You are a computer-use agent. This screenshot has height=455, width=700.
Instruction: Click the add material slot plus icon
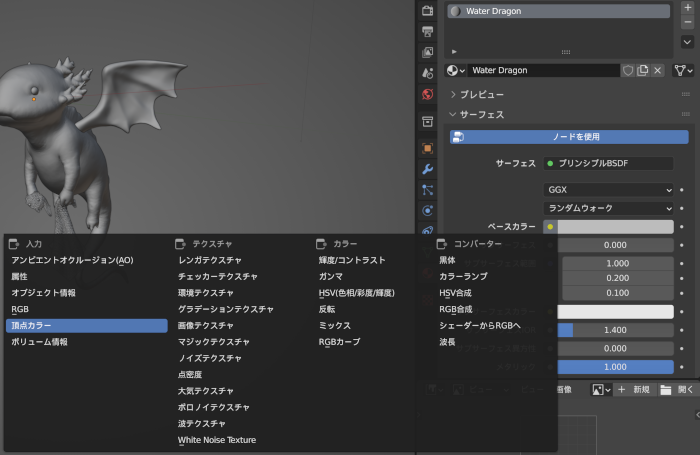tap(686, 7)
